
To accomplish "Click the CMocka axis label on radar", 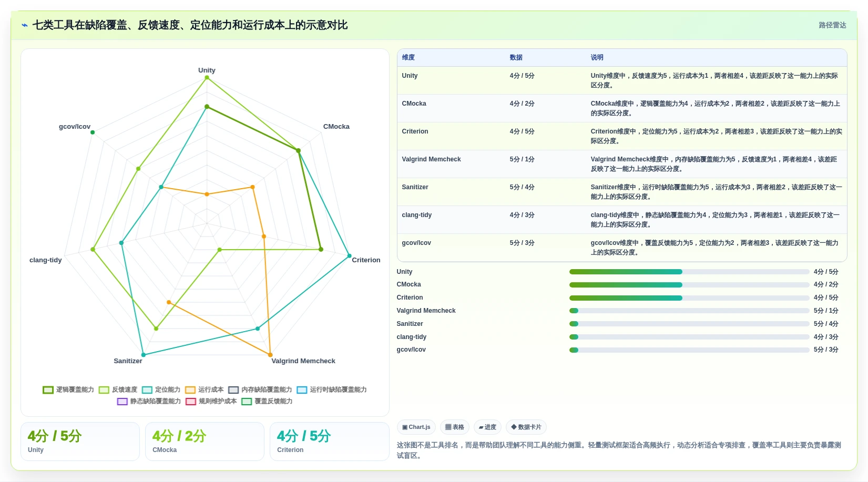I will tap(336, 127).
